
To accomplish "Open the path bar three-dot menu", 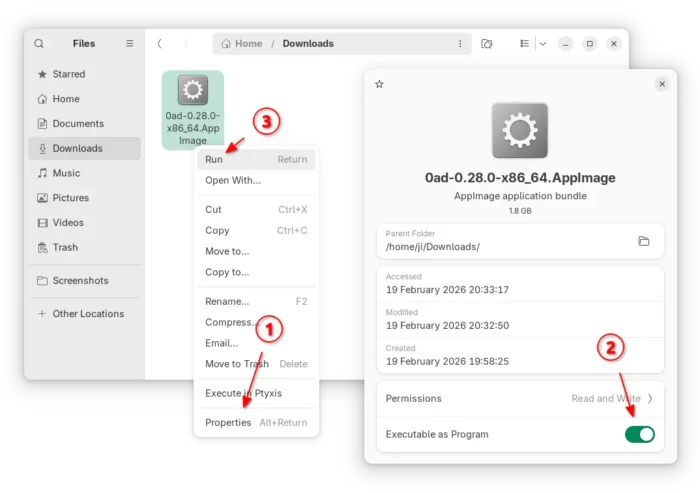I will coord(460,44).
